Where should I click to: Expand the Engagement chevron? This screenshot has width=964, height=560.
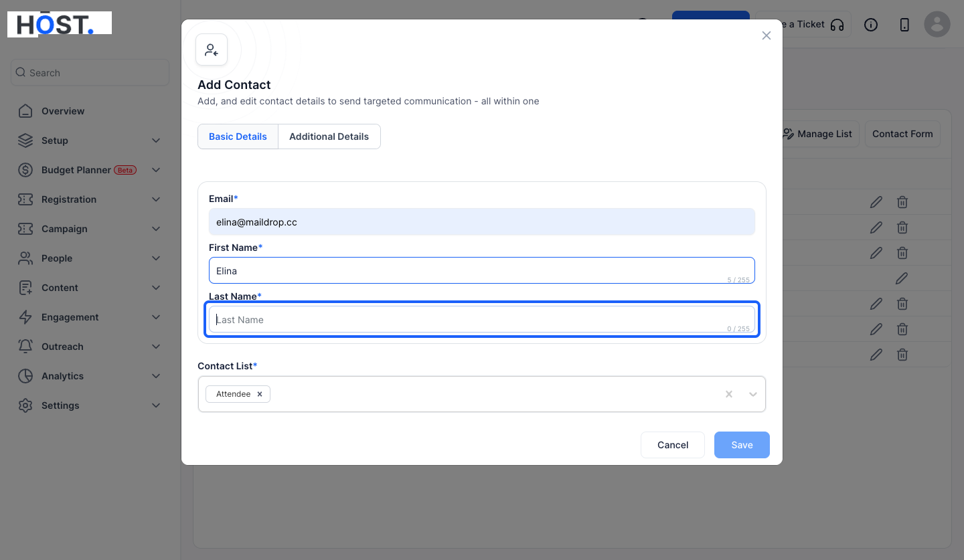click(156, 317)
